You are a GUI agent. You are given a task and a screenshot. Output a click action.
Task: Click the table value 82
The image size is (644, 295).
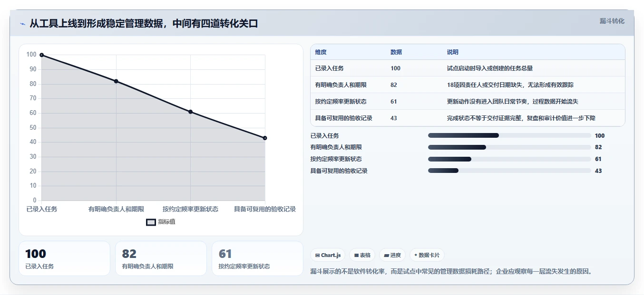(393, 85)
